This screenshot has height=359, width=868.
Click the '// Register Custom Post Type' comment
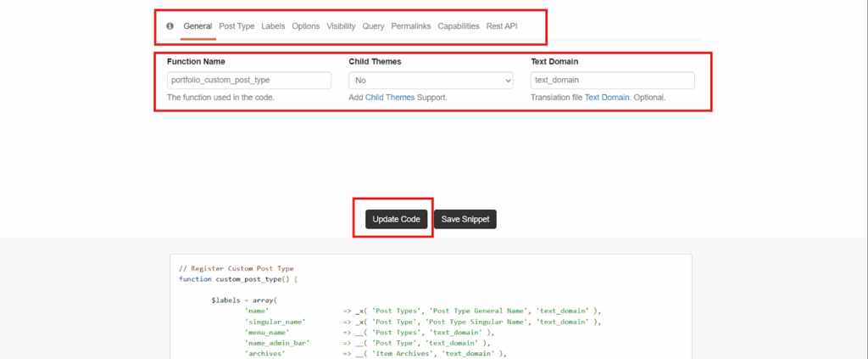point(236,269)
